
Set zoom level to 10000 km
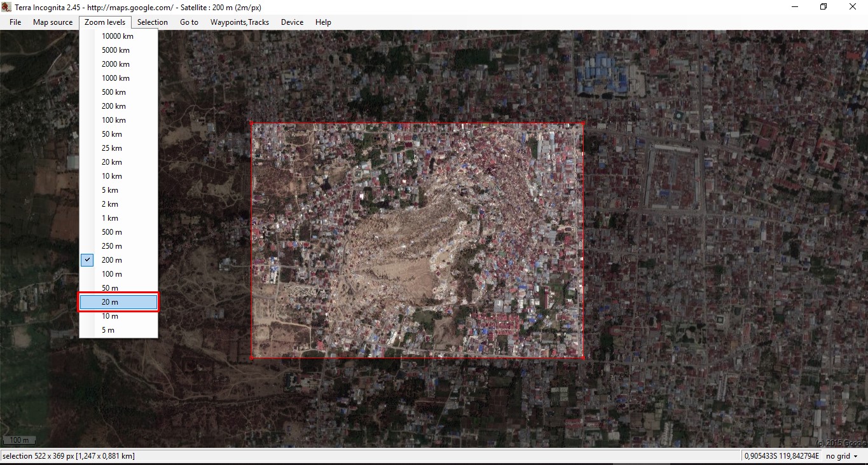click(118, 36)
